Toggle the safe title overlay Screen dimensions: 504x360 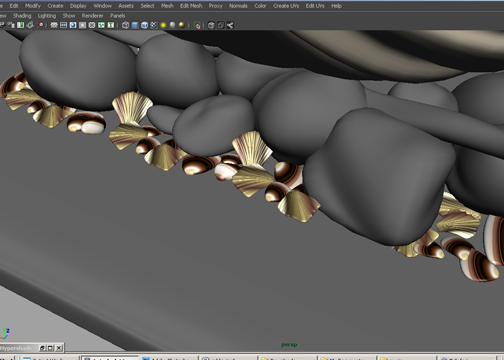111,25
